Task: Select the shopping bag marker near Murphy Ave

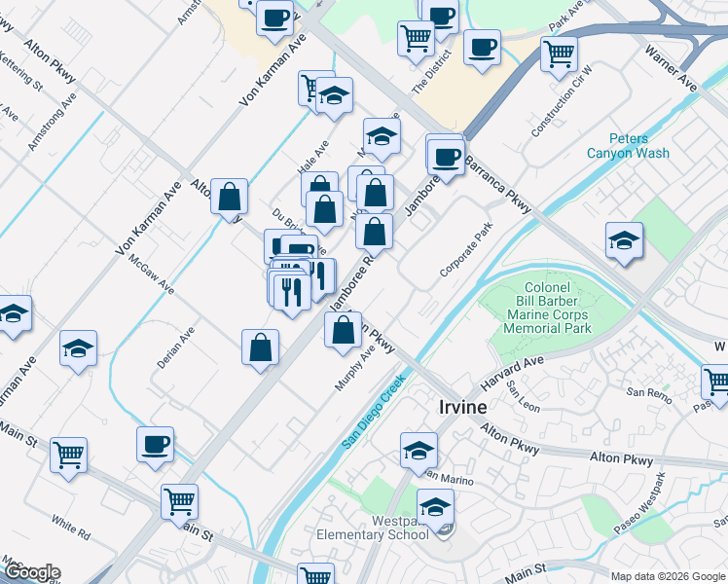Action: (x=343, y=331)
